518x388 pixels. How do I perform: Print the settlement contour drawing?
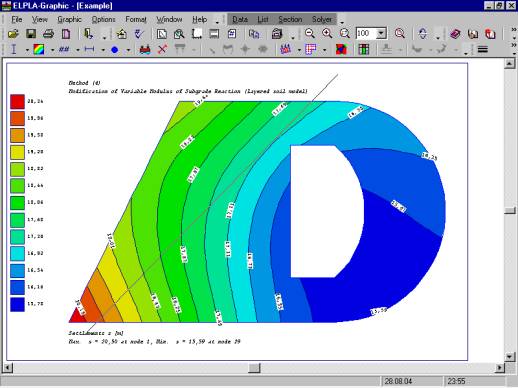tap(48, 34)
